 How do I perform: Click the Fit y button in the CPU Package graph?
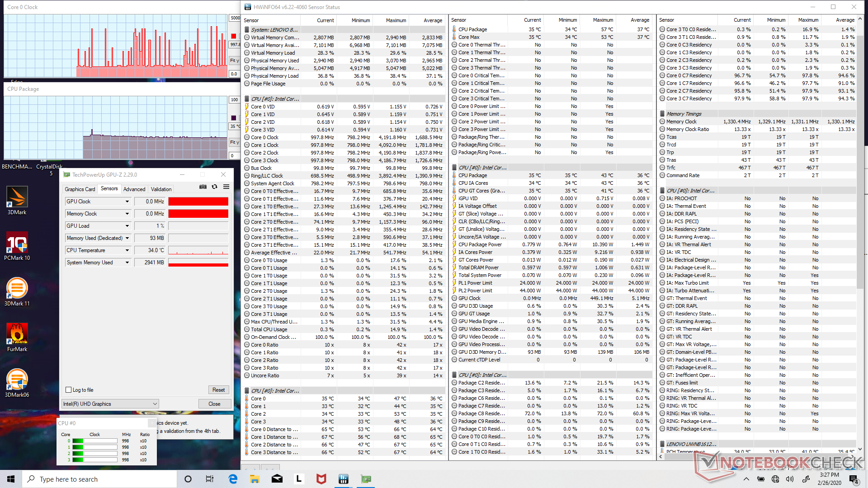coord(234,142)
